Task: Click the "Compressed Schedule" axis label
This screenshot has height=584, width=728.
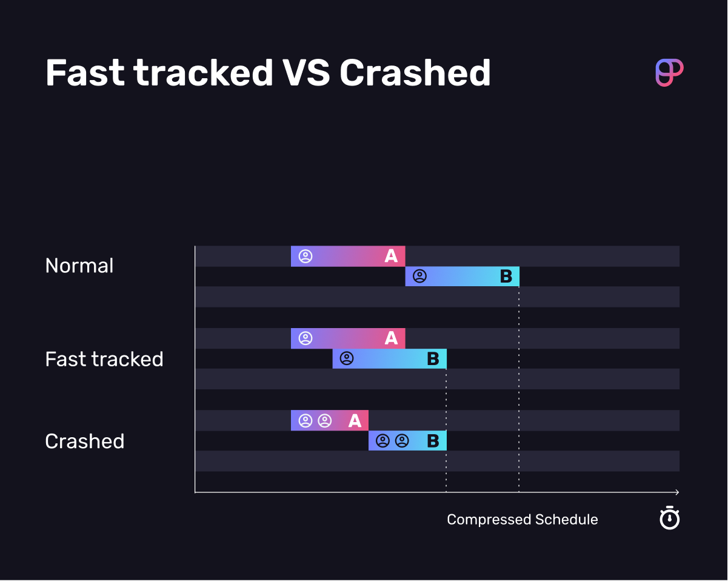Action: (x=522, y=520)
